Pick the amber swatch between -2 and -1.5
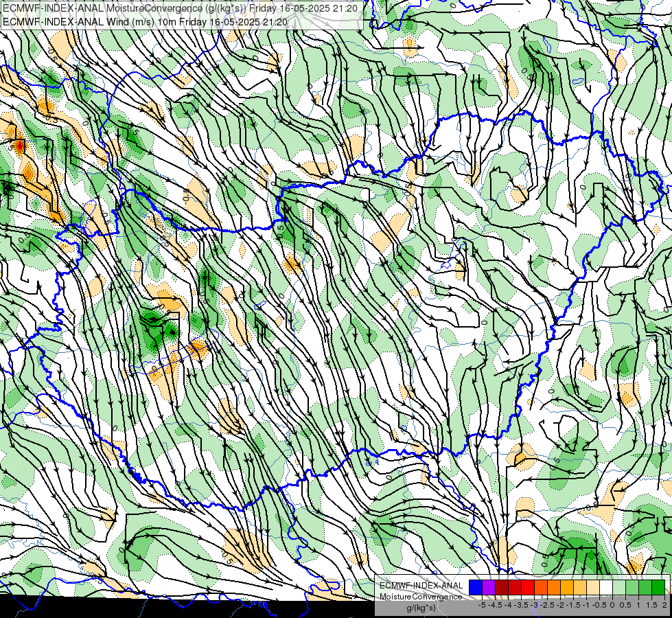Image resolution: width=672 pixels, height=618 pixels. (x=567, y=588)
